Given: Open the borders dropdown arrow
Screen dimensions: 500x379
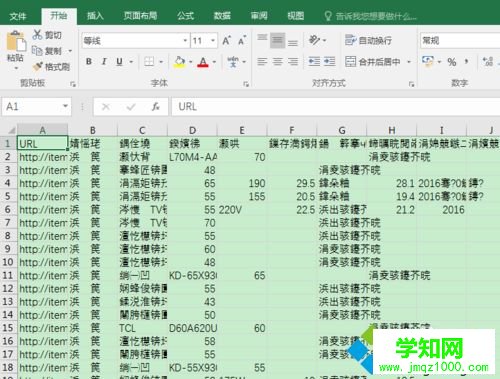Looking at the screenshot, I should coord(161,62).
